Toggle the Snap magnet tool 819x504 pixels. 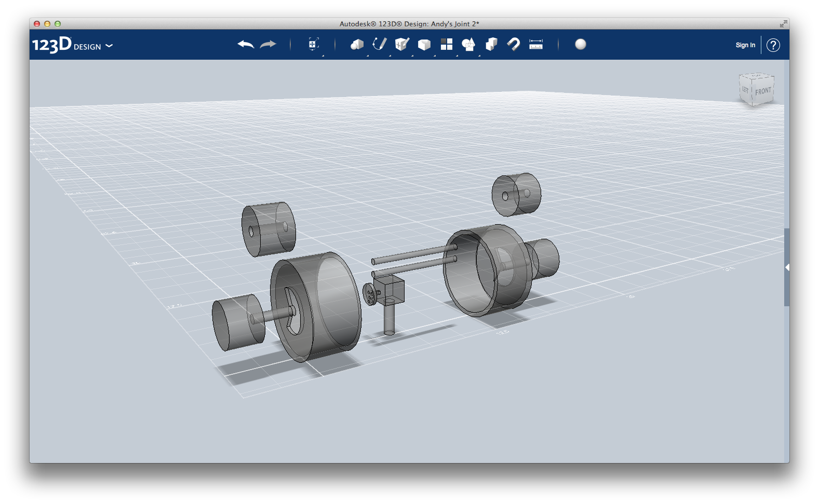513,45
